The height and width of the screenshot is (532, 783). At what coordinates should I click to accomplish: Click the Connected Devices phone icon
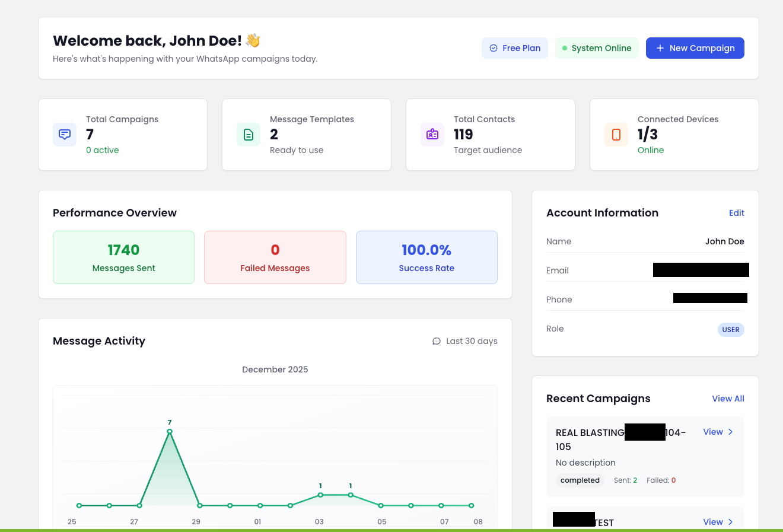[x=616, y=135]
